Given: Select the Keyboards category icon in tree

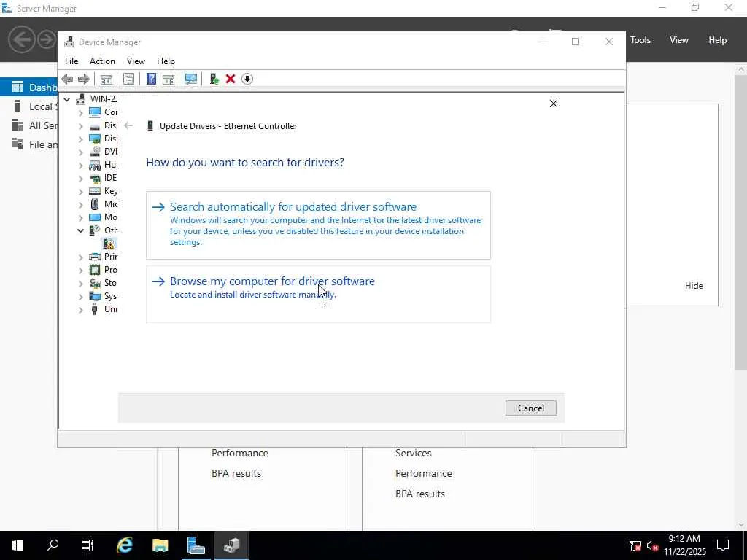Looking at the screenshot, I should click(x=95, y=191).
